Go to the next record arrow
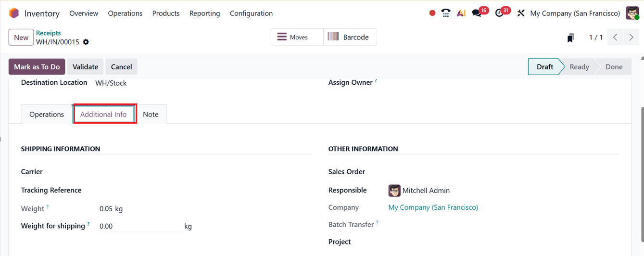 point(631,37)
